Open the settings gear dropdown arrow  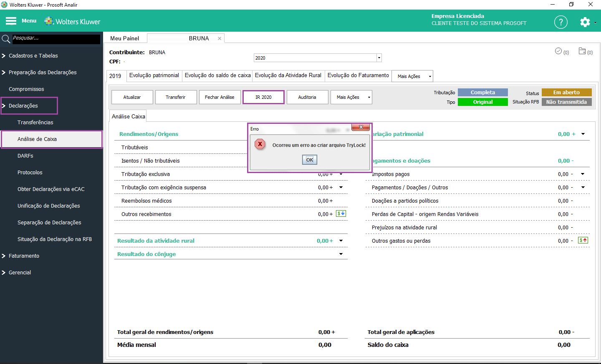click(595, 23)
